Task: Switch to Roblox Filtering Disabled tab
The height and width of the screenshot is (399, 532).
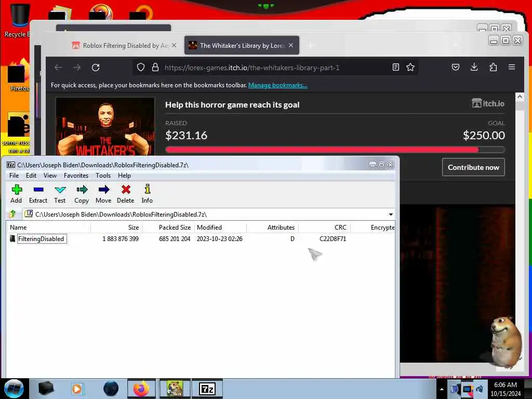Action: [124, 46]
